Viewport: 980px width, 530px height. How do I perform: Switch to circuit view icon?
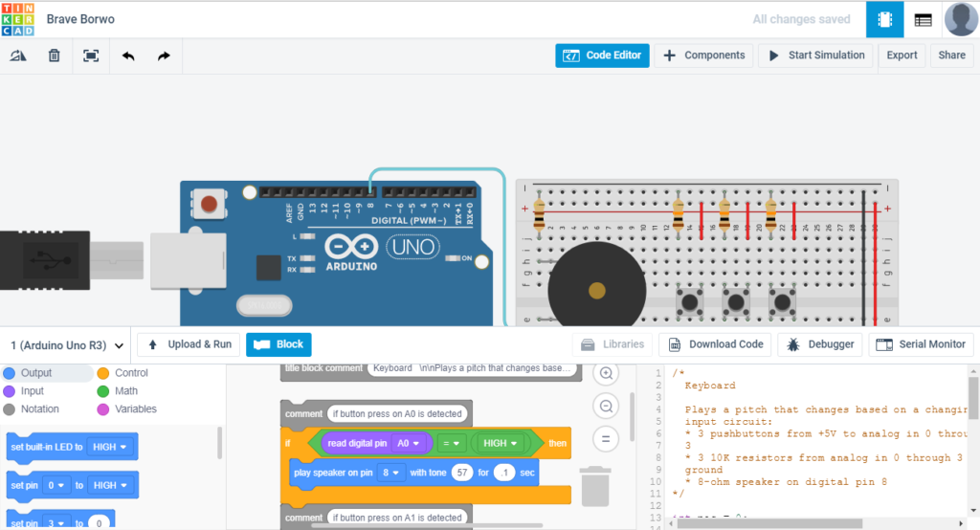pyautogui.click(x=885, y=19)
